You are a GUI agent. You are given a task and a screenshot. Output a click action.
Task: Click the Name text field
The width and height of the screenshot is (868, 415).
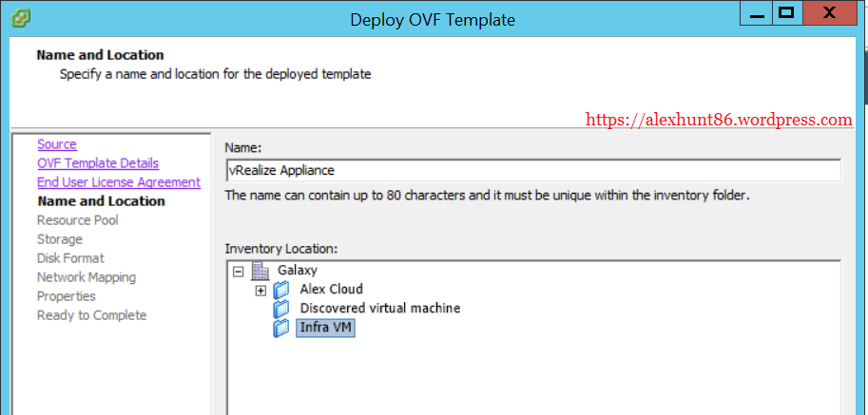(x=532, y=170)
